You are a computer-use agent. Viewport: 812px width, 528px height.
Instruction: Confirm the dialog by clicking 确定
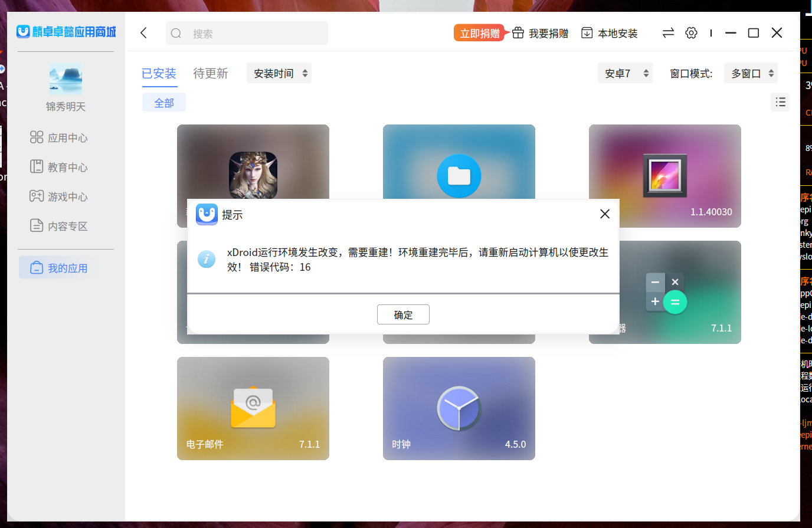pyautogui.click(x=403, y=314)
